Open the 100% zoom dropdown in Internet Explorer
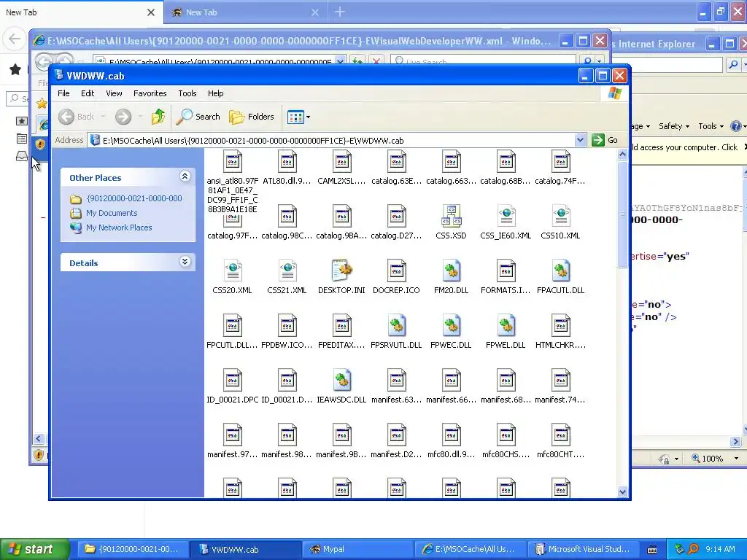 coord(736,458)
